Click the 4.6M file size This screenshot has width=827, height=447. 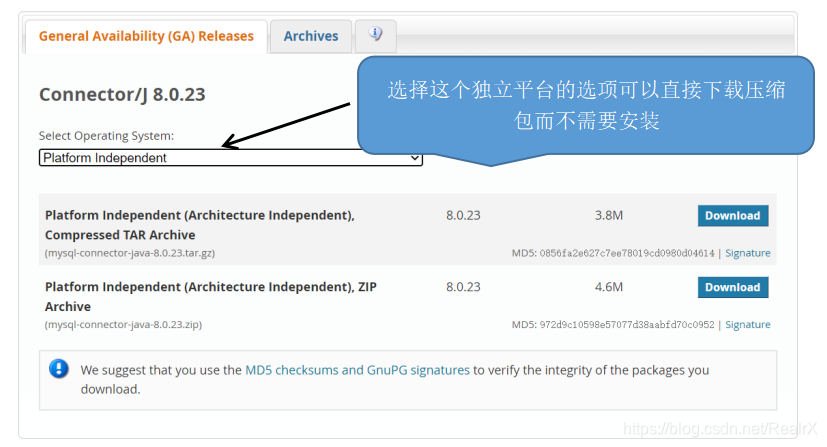tap(609, 287)
